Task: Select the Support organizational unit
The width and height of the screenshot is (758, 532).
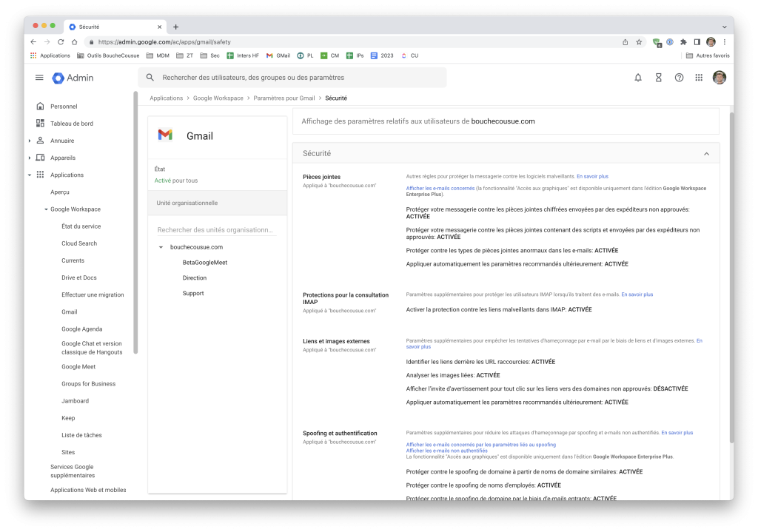Action: tap(193, 294)
